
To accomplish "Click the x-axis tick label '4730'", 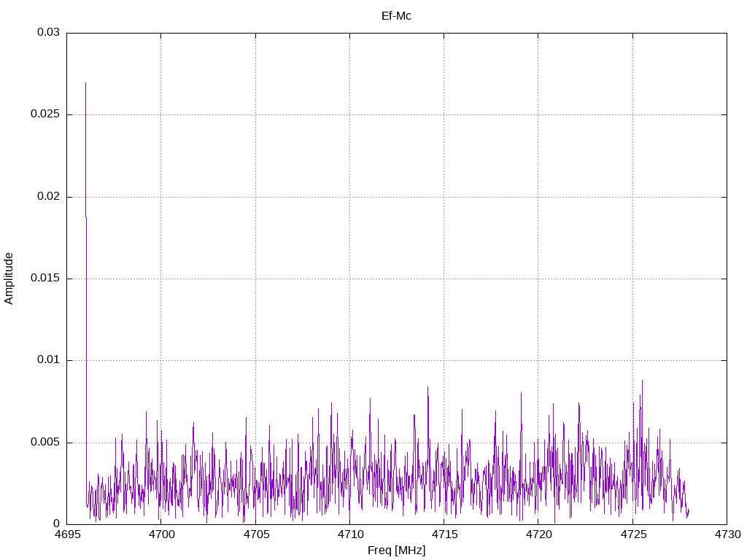I will (x=728, y=534).
